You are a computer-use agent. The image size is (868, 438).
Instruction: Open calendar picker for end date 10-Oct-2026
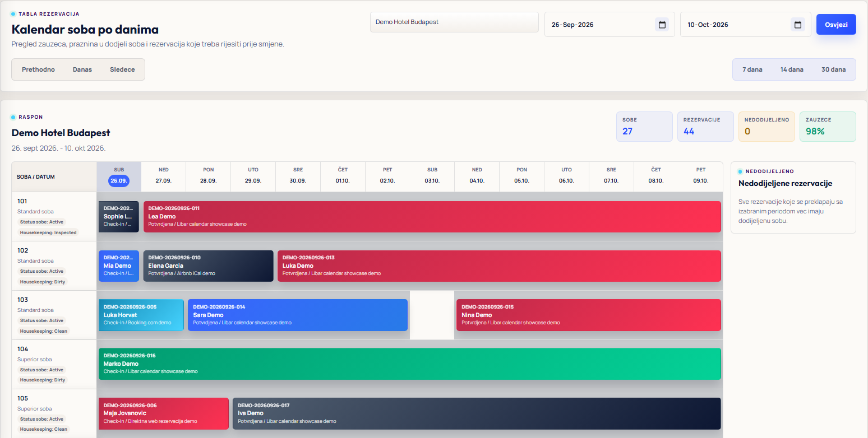pyautogui.click(x=797, y=25)
